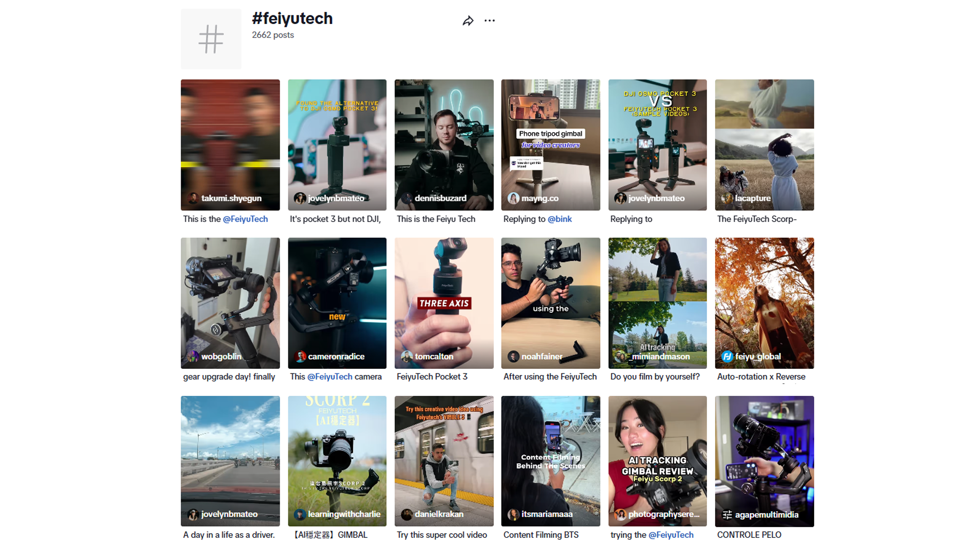Click @FeiyuTech mention under photographysere video

click(x=671, y=535)
